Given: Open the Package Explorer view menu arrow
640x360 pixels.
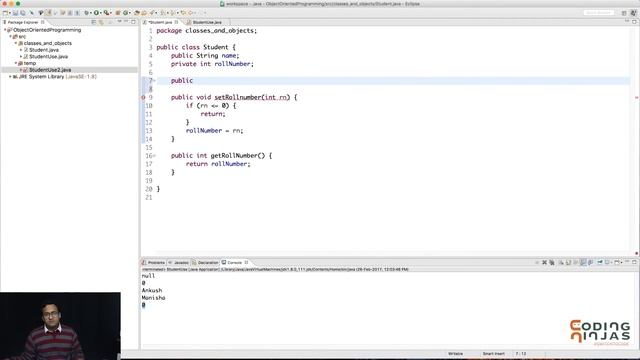Looking at the screenshot, I should click(120, 22).
